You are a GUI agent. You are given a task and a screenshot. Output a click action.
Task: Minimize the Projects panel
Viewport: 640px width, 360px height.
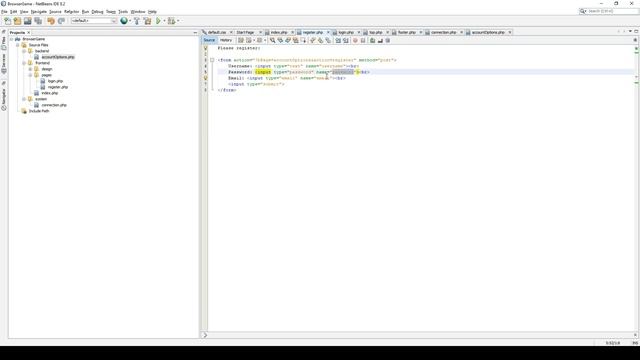click(x=195, y=33)
